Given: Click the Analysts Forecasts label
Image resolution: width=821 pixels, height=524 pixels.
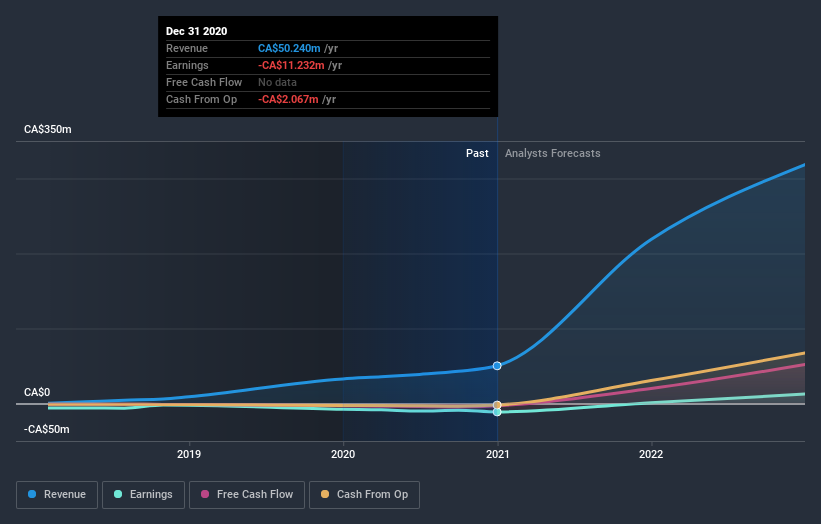Looking at the screenshot, I should coord(552,153).
